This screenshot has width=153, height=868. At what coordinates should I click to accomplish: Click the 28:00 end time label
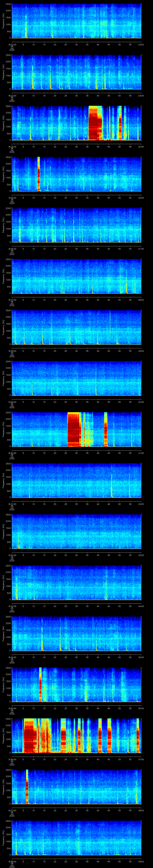pos(141,300)
